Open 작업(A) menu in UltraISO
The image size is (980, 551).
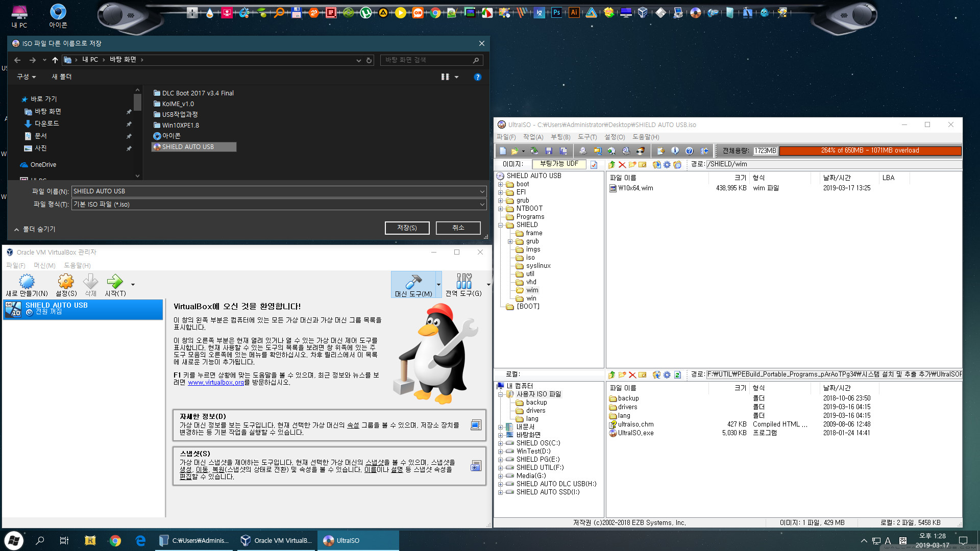click(x=533, y=137)
